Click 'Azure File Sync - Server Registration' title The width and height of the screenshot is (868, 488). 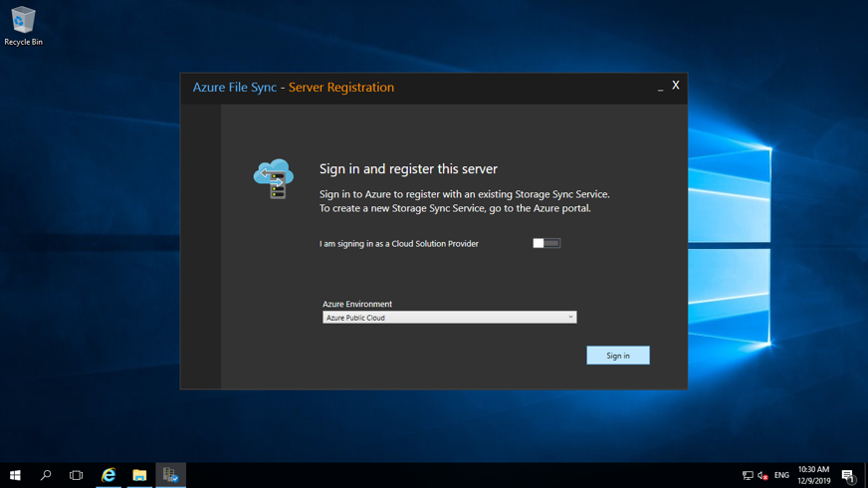tap(294, 88)
